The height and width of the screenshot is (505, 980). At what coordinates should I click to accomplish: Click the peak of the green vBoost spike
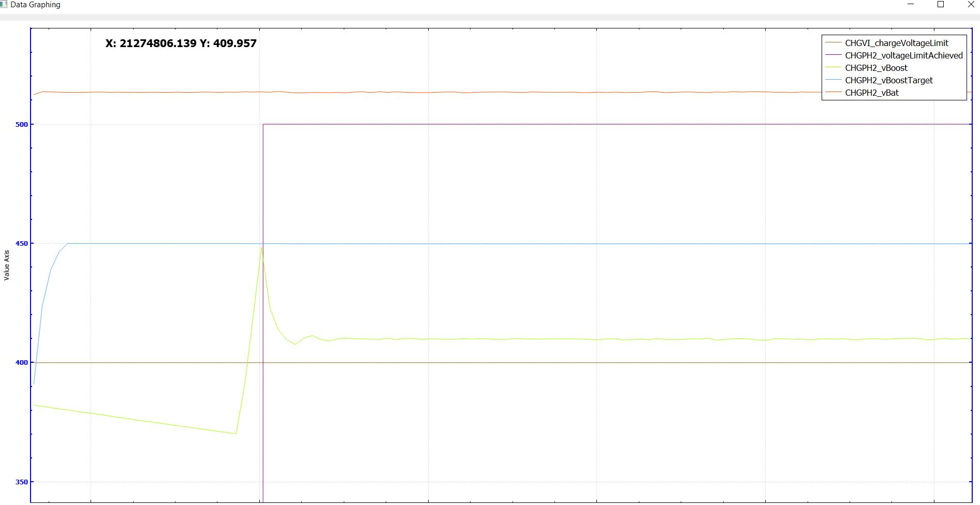point(261,248)
